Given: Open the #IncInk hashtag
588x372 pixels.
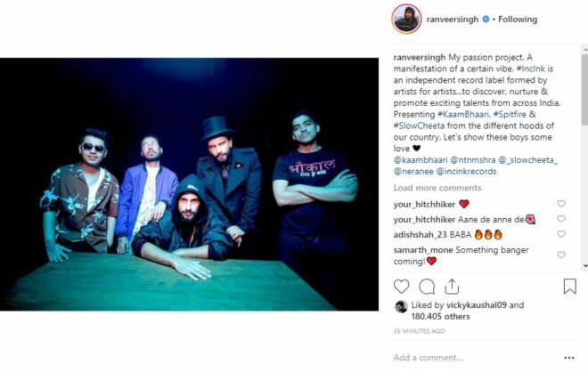Looking at the screenshot, I should tap(531, 69).
